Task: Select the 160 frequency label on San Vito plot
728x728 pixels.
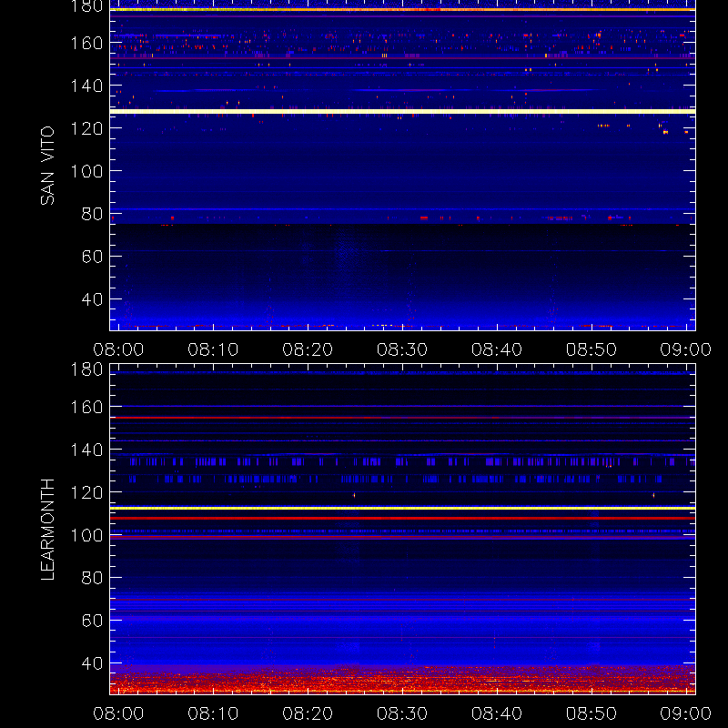Action: [86, 43]
